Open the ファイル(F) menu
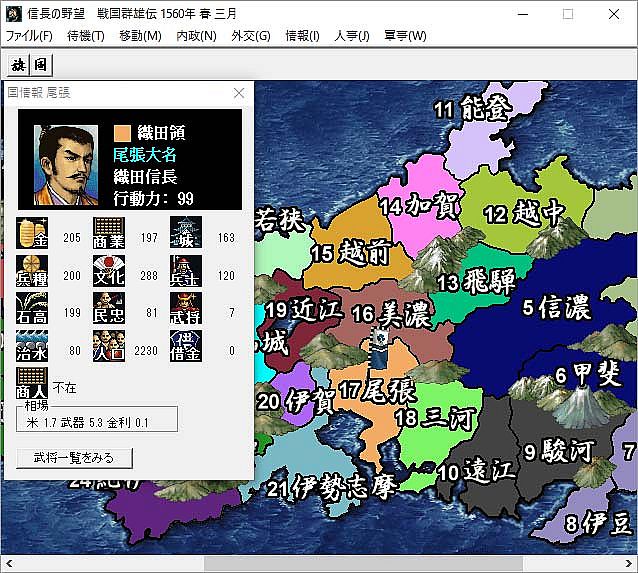 point(29,36)
